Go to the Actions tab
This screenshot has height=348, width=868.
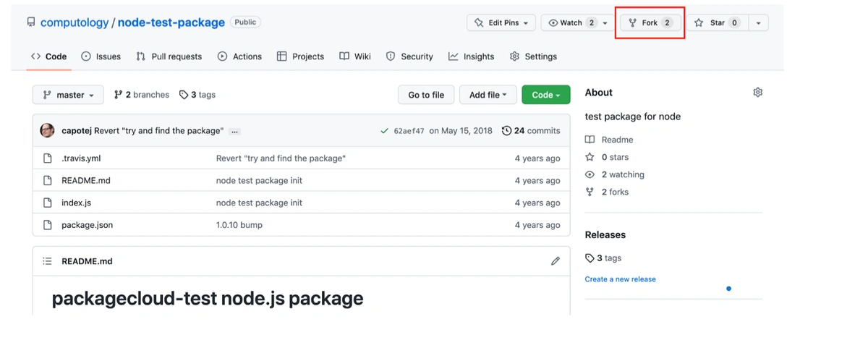click(x=239, y=56)
